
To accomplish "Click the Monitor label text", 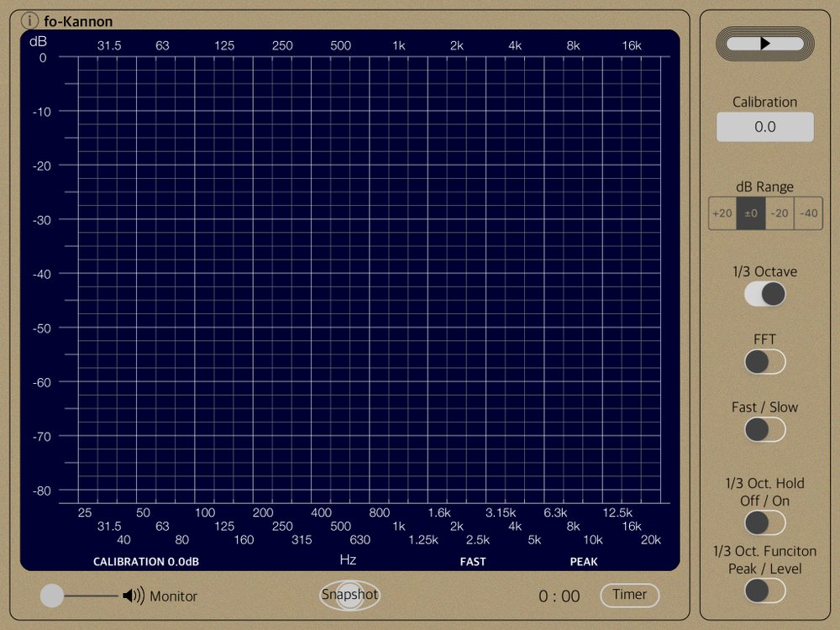I will pyautogui.click(x=173, y=596).
